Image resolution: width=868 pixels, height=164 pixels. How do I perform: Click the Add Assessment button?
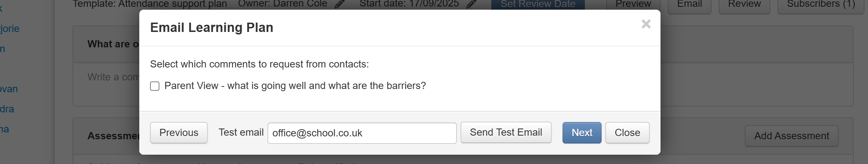pyautogui.click(x=792, y=136)
